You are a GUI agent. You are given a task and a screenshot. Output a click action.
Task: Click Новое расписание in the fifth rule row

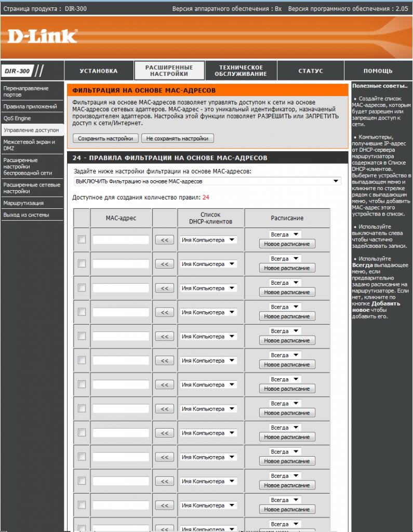pyautogui.click(x=287, y=340)
